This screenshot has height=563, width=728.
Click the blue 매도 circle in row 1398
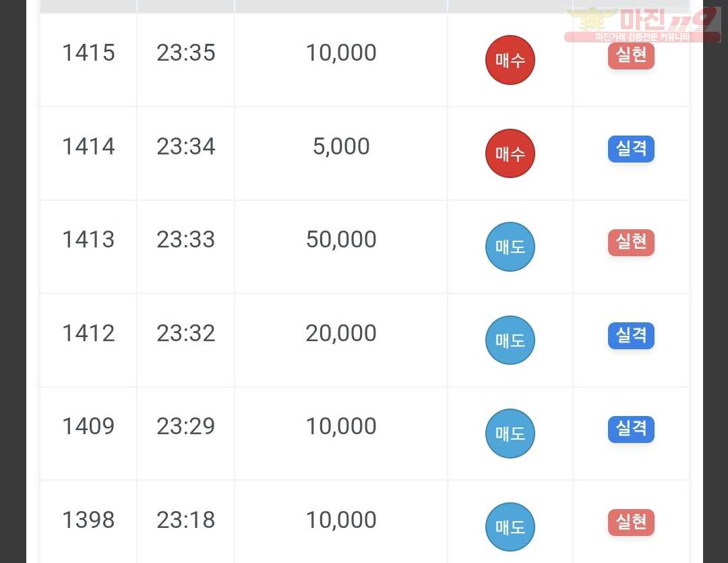510,527
